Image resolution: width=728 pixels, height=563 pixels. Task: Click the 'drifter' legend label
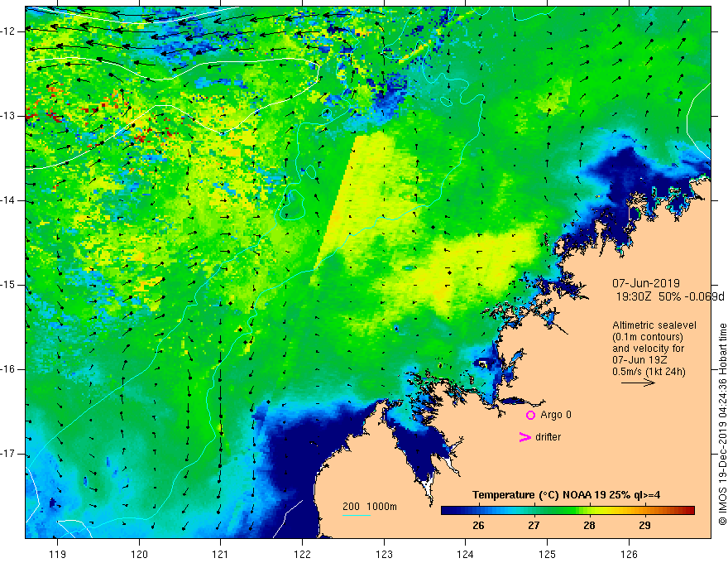pyautogui.click(x=548, y=437)
